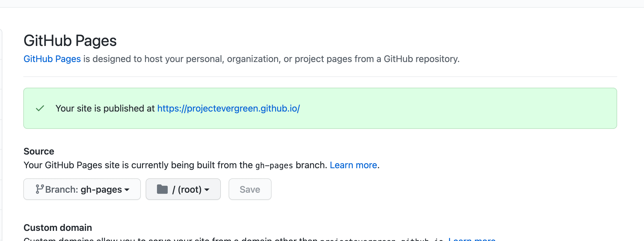Viewport: 644px width, 241px height.
Task: Click the folder icon in root selector
Action: pos(162,189)
